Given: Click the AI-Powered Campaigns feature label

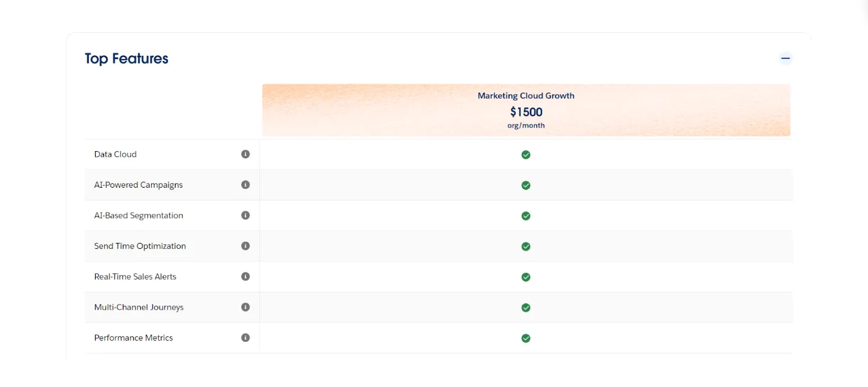Looking at the screenshot, I should [138, 185].
